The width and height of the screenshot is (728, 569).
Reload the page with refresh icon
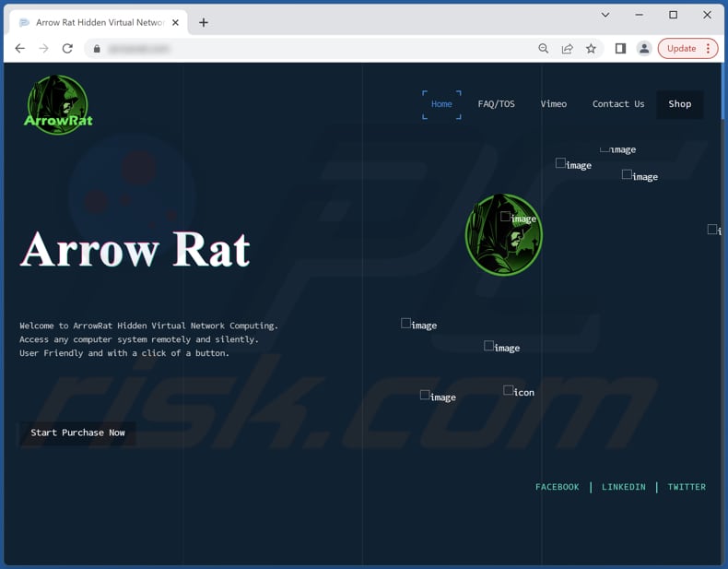67,49
